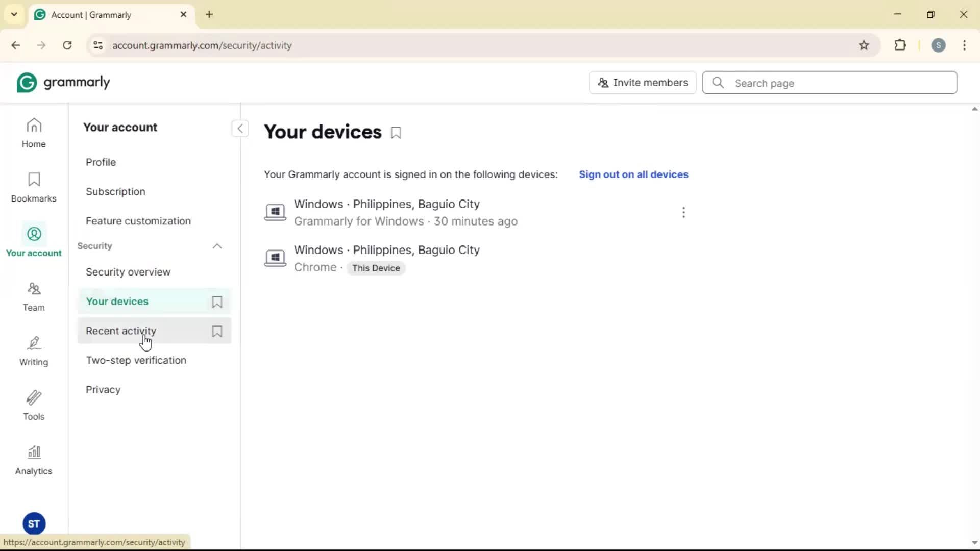Viewport: 980px width, 551px height.
Task: Open Bookmarks in left sidebar
Action: (34, 187)
